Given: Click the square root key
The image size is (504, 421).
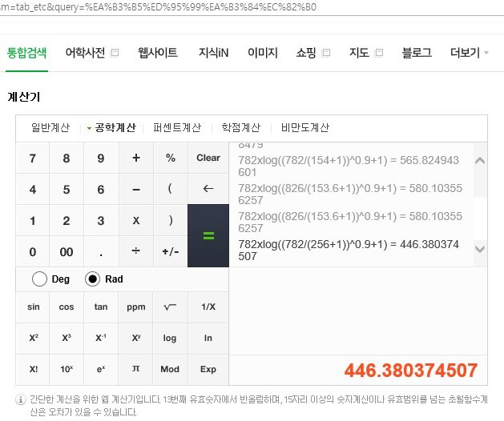Looking at the screenshot, I should click(171, 307).
